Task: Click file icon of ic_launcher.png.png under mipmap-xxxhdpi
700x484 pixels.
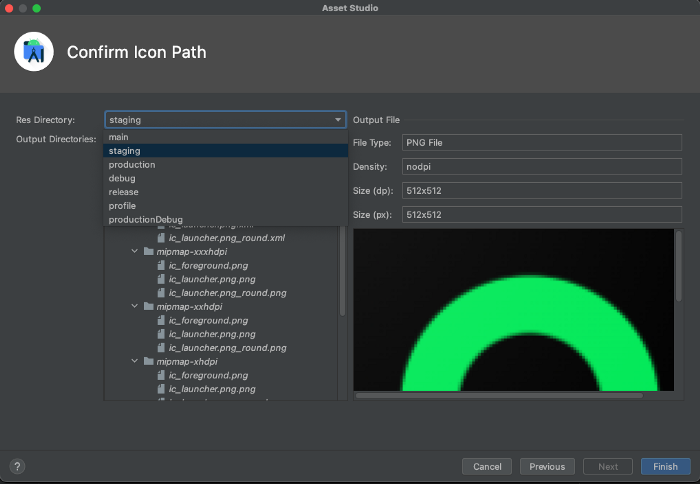Action: (161, 279)
